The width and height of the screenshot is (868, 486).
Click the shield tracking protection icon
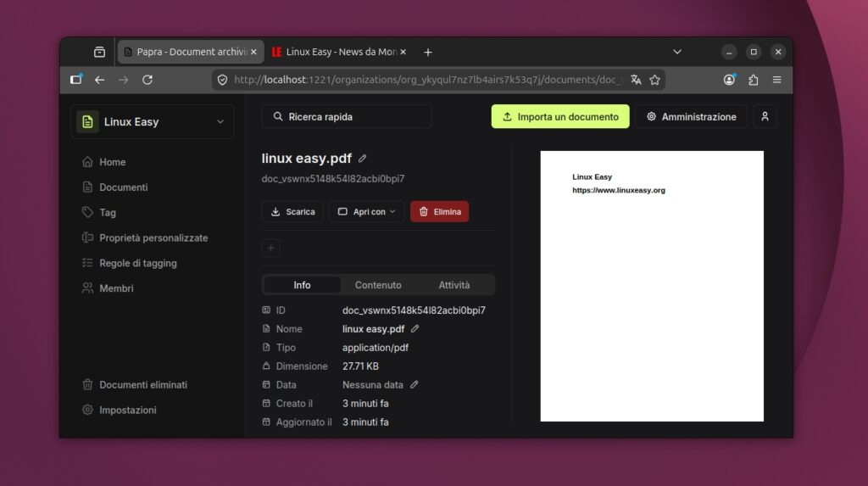(x=223, y=80)
